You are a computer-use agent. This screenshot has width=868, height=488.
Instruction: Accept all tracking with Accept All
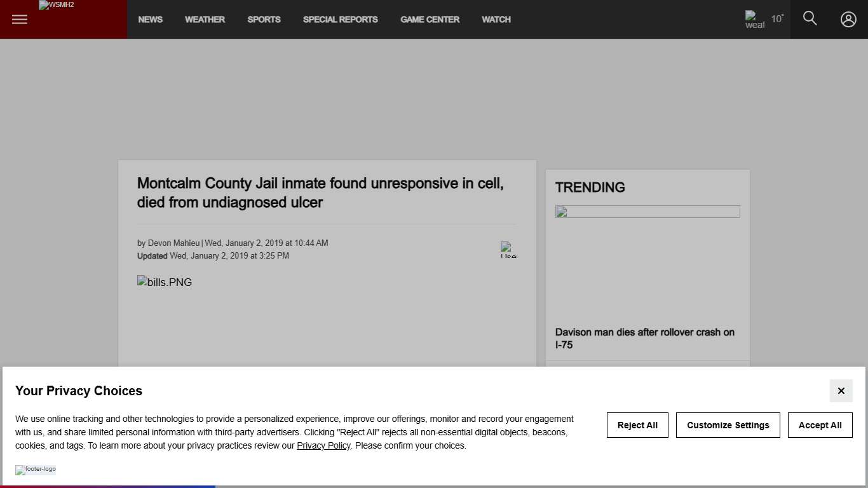coord(820,425)
